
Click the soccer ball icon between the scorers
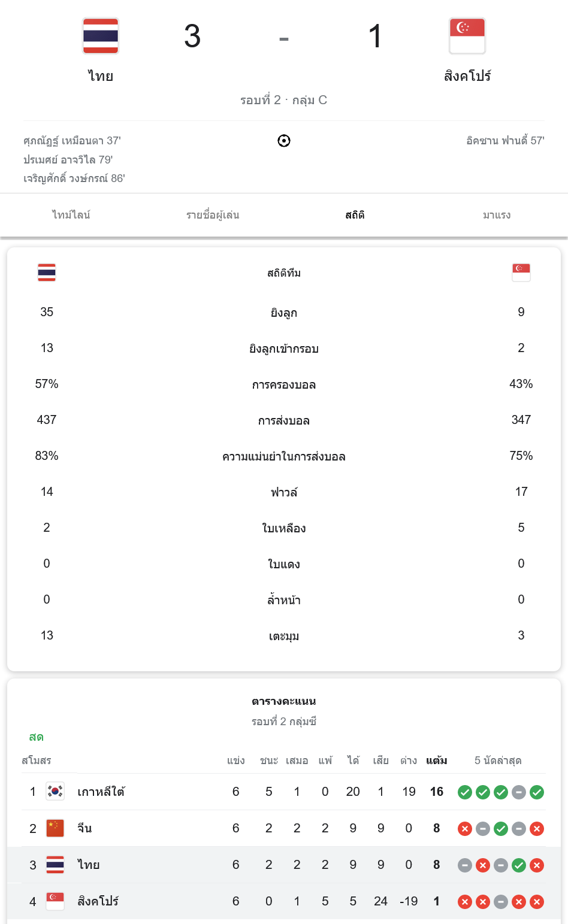click(x=284, y=141)
